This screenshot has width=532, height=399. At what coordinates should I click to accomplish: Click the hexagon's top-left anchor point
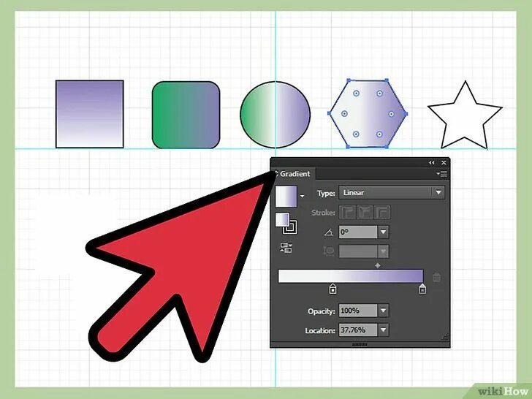(x=348, y=80)
